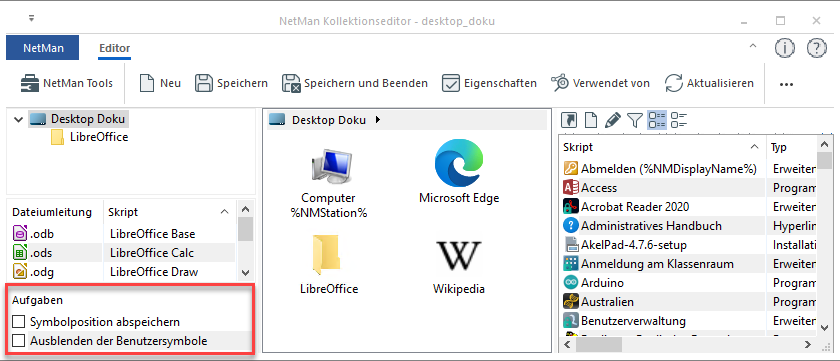The width and height of the screenshot is (840, 361).
Task: Click the Desktop Doku breadcrumb label
Action: (x=329, y=120)
